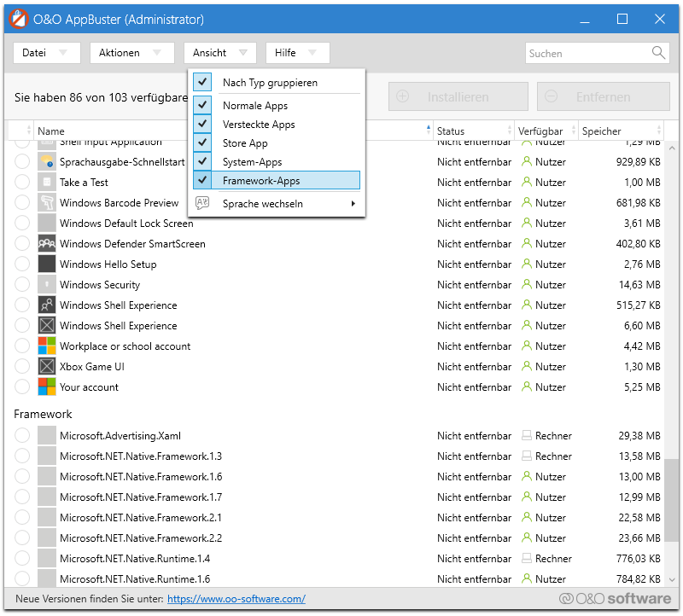Open the Hilfe dropdown menu
Screen dimensions: 683x616
297,53
